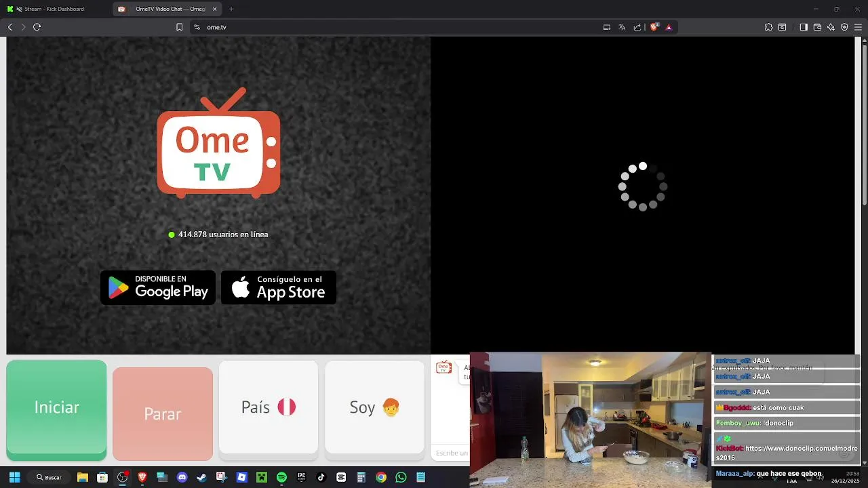Open Steam from taskbar
This screenshot has height=488, width=868.
[x=201, y=477]
